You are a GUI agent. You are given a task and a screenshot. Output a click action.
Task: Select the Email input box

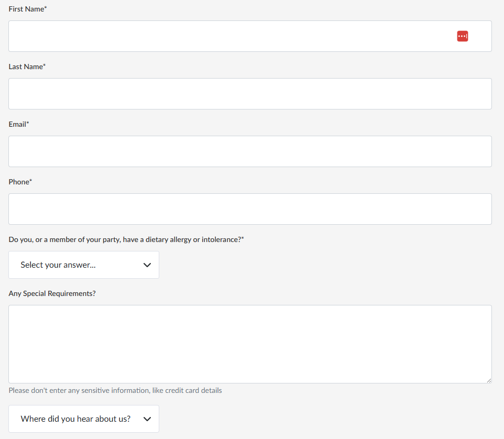click(250, 151)
